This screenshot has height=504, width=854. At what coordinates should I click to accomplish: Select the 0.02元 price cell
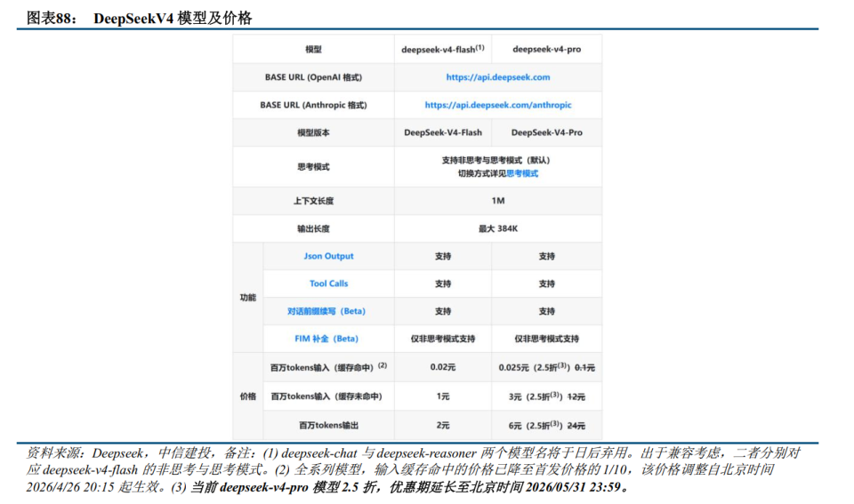[x=443, y=367]
